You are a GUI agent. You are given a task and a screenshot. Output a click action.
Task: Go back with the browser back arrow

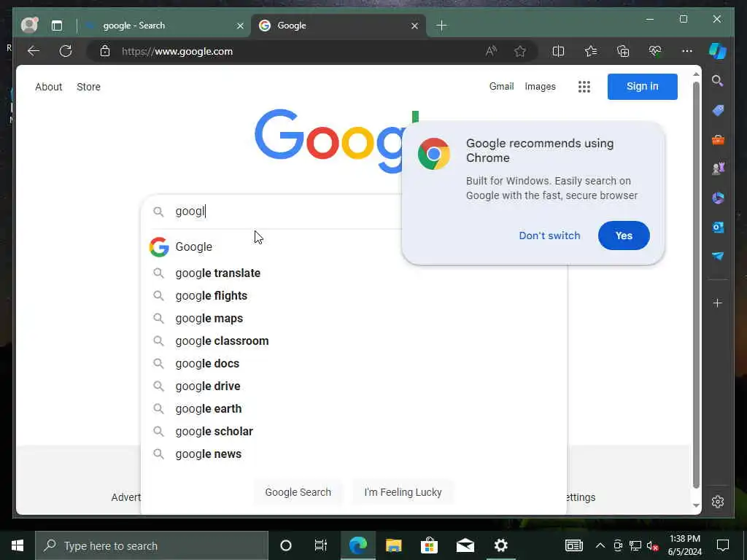click(x=34, y=51)
